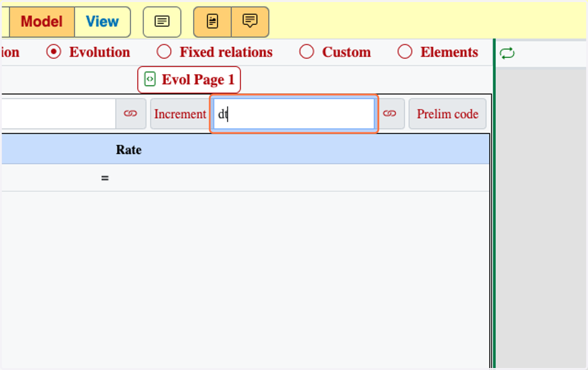Click the Increment label button

180,114
